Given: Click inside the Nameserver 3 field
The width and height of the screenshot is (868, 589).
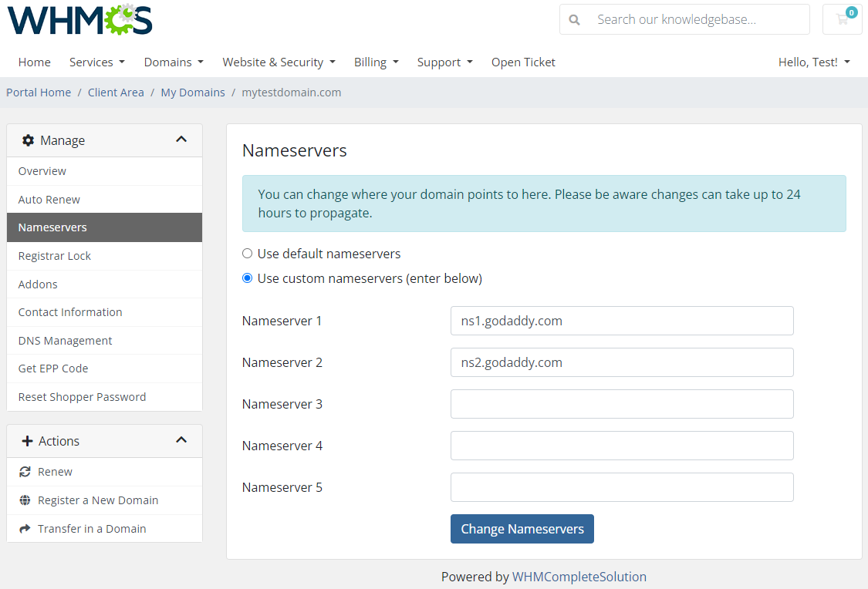Looking at the screenshot, I should pyautogui.click(x=621, y=403).
